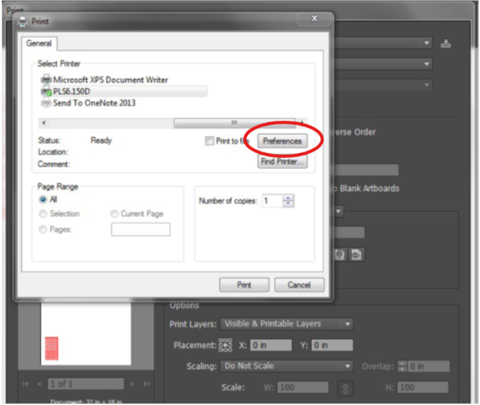Select the All page range radio button
Image resolution: width=480 pixels, height=405 pixels.
coord(43,199)
